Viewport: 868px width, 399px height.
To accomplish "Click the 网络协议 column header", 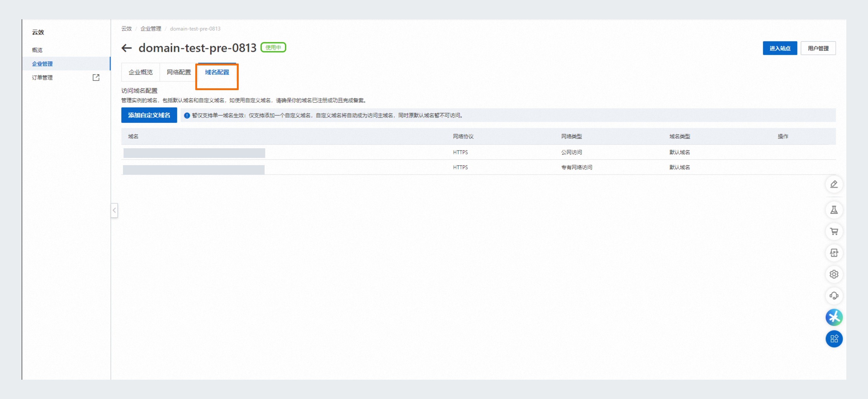I will pyautogui.click(x=463, y=137).
